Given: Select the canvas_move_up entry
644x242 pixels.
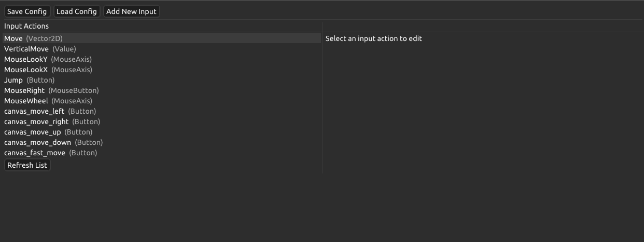Looking at the screenshot, I should click(48, 132).
